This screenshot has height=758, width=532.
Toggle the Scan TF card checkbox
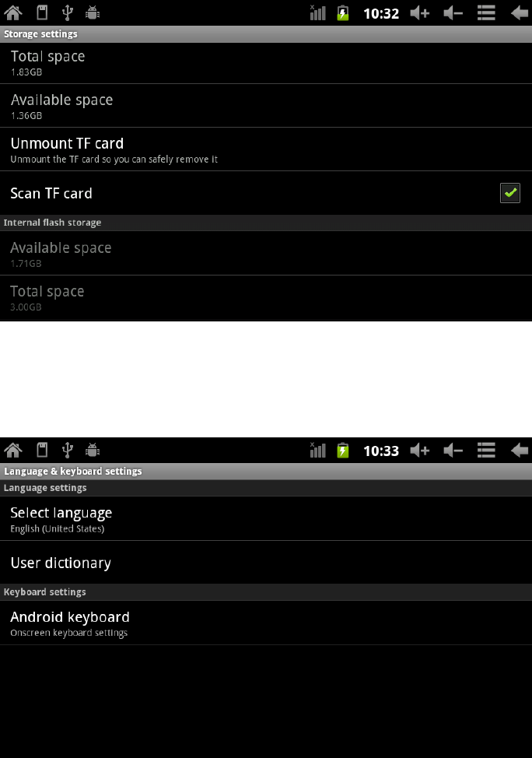coord(509,193)
